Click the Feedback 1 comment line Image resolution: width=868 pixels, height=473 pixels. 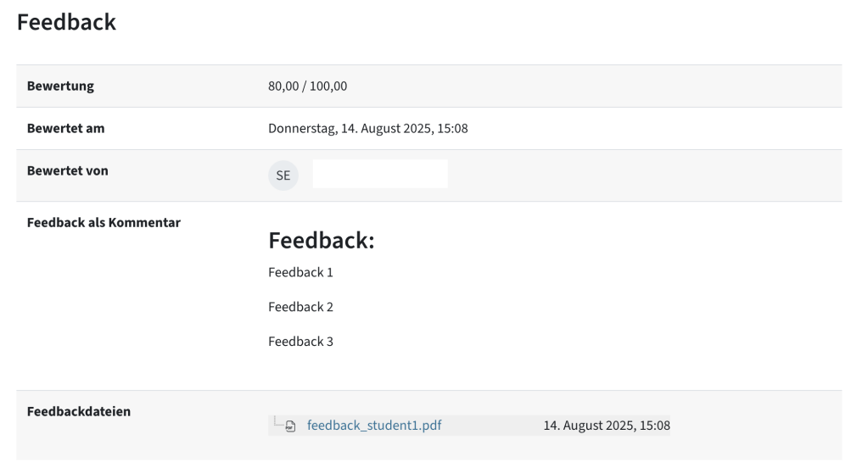[x=300, y=272]
